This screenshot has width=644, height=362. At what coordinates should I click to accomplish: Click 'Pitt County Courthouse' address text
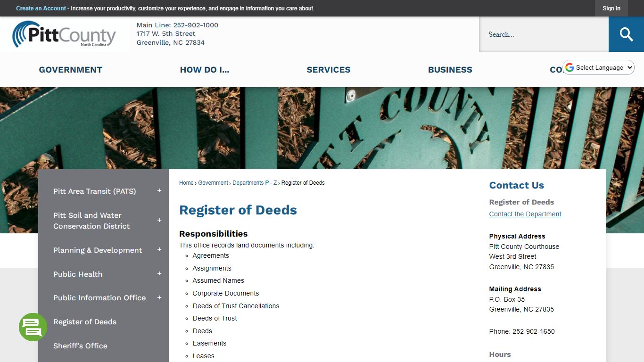[524, 247]
